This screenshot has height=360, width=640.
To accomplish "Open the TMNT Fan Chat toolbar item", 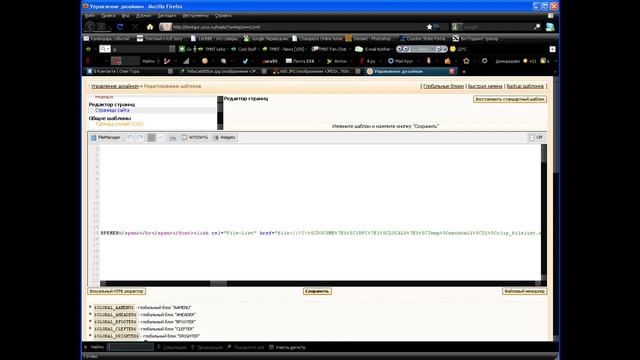I will [329, 49].
